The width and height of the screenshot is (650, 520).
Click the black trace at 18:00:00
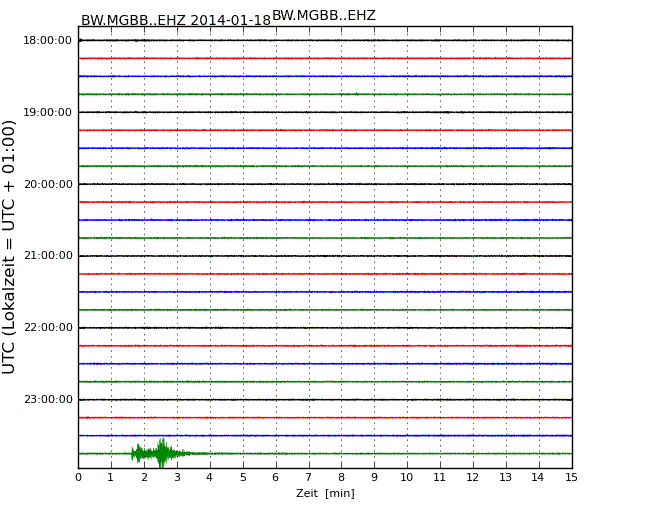[325, 40]
